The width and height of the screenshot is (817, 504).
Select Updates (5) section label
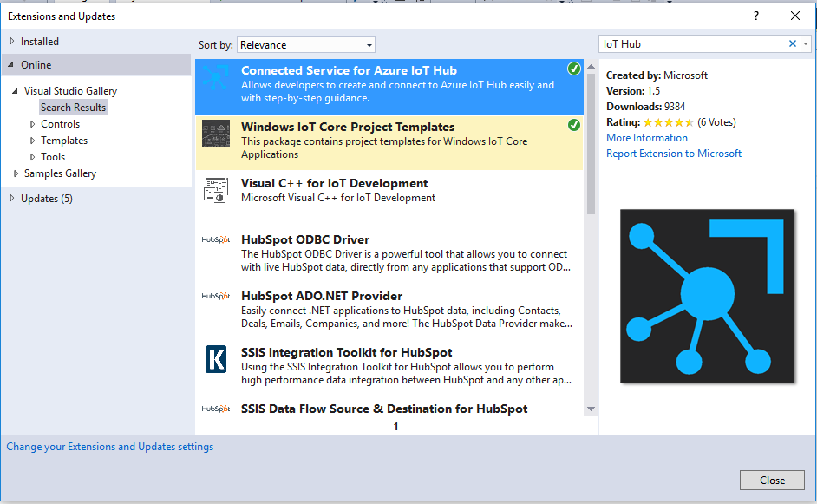tap(47, 199)
